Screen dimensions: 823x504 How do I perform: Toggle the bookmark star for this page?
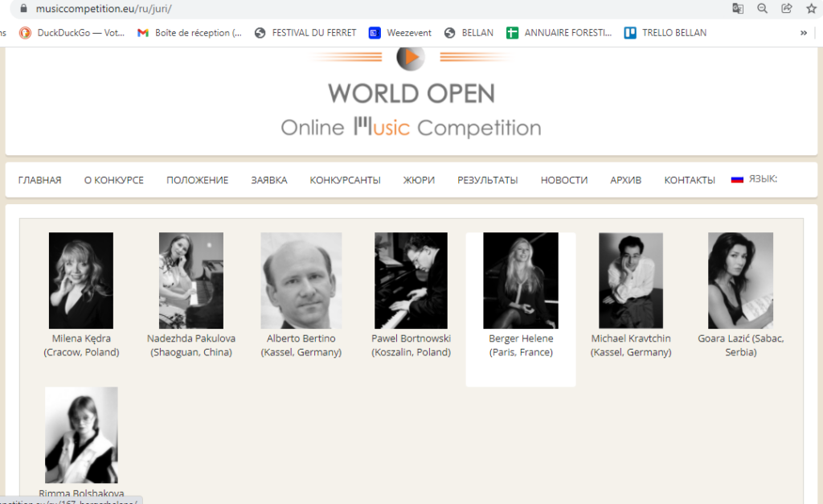(810, 9)
